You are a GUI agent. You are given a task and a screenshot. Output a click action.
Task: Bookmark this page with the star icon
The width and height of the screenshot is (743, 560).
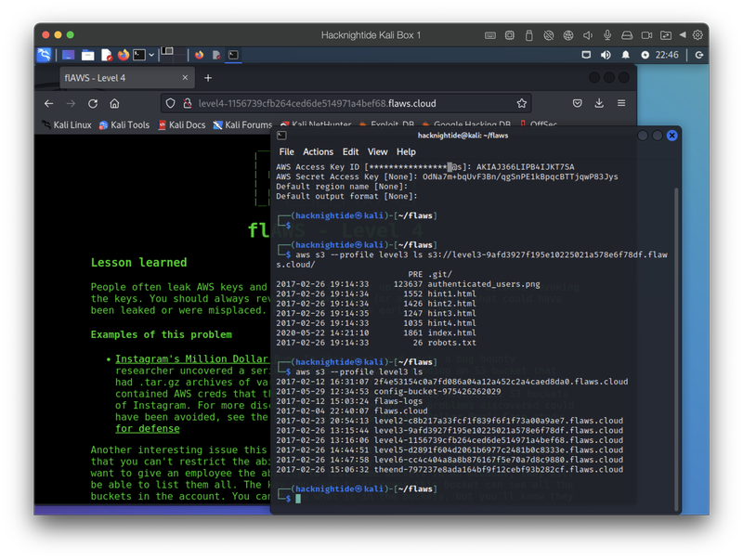[x=523, y=103]
